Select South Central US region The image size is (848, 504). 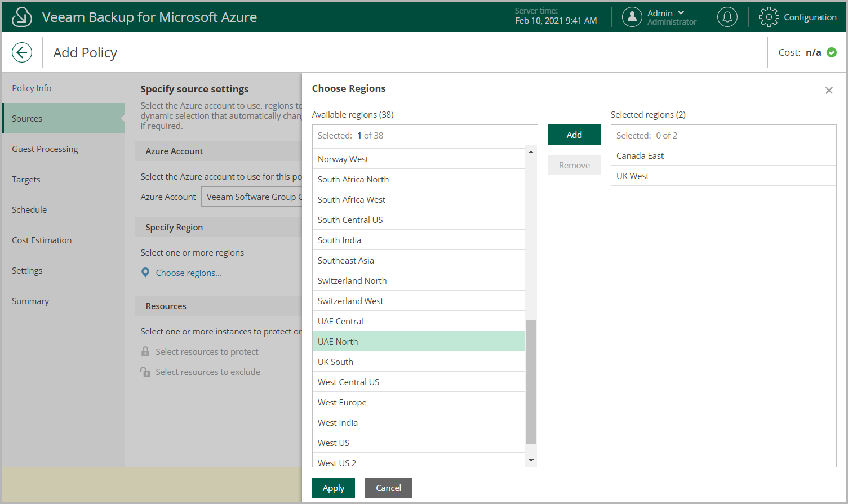pos(419,220)
